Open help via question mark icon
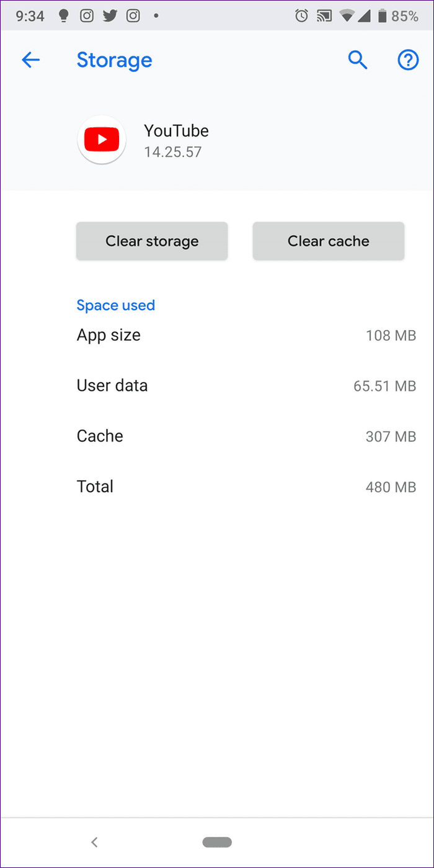Image resolution: width=434 pixels, height=868 pixels. click(407, 60)
